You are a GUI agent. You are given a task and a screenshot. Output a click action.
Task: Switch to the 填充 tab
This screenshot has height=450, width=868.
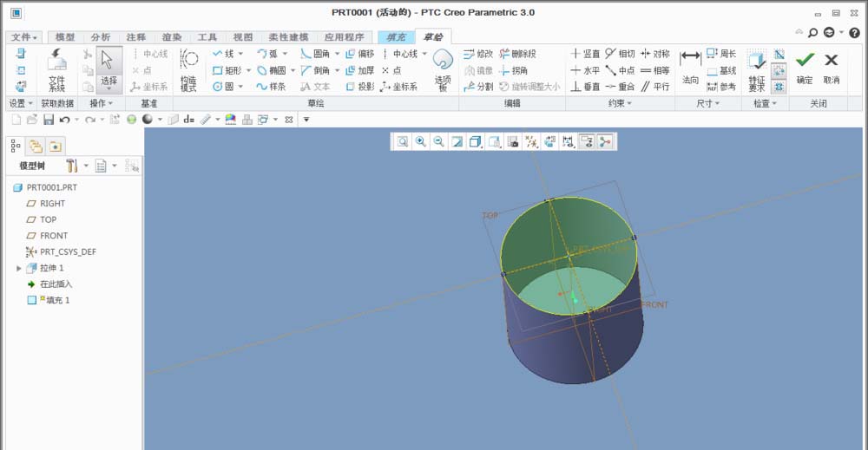(396, 37)
